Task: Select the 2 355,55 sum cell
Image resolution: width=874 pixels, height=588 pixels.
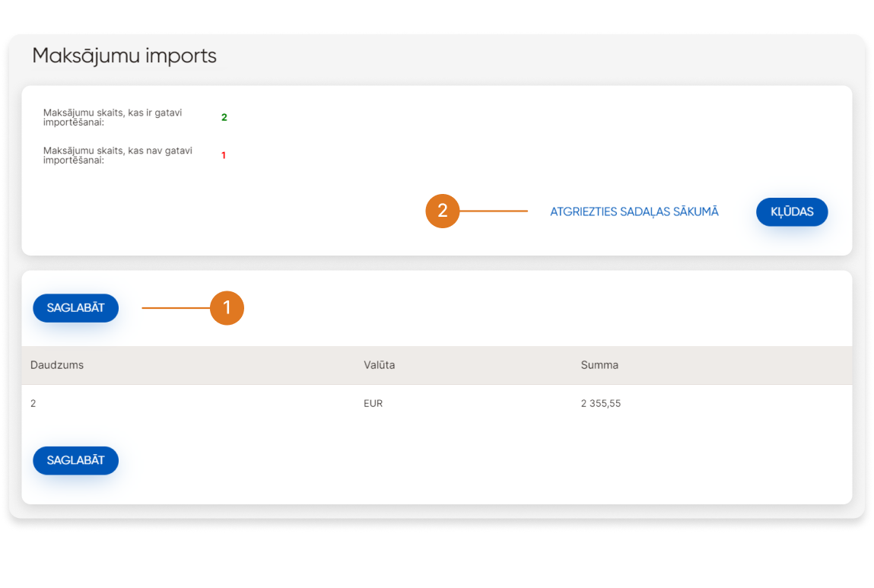Action: [600, 404]
